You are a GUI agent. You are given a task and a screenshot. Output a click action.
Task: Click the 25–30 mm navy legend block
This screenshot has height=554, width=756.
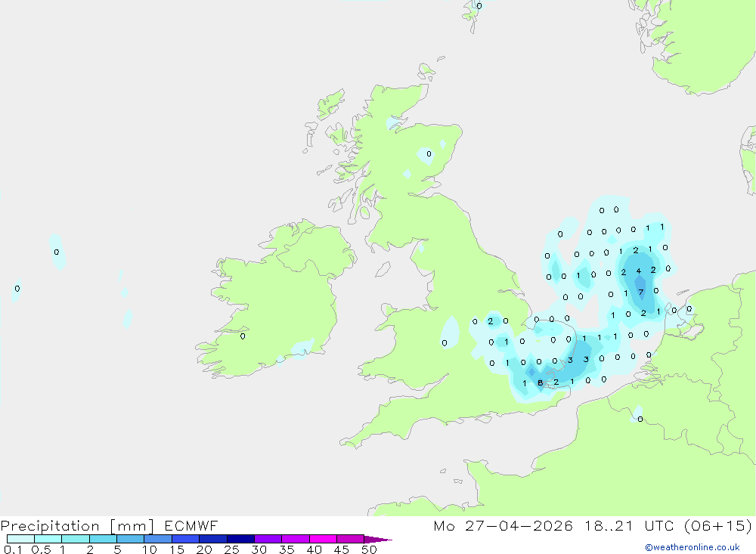click(x=240, y=539)
